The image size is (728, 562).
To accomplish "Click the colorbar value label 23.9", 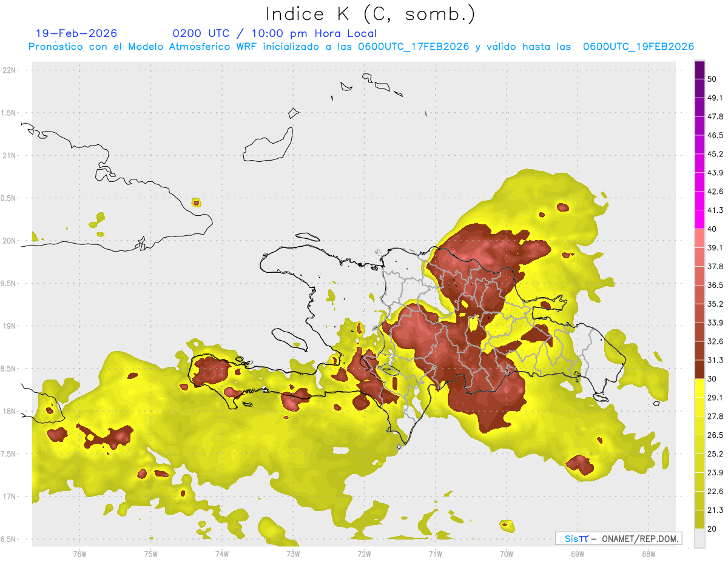I will coord(715,472).
